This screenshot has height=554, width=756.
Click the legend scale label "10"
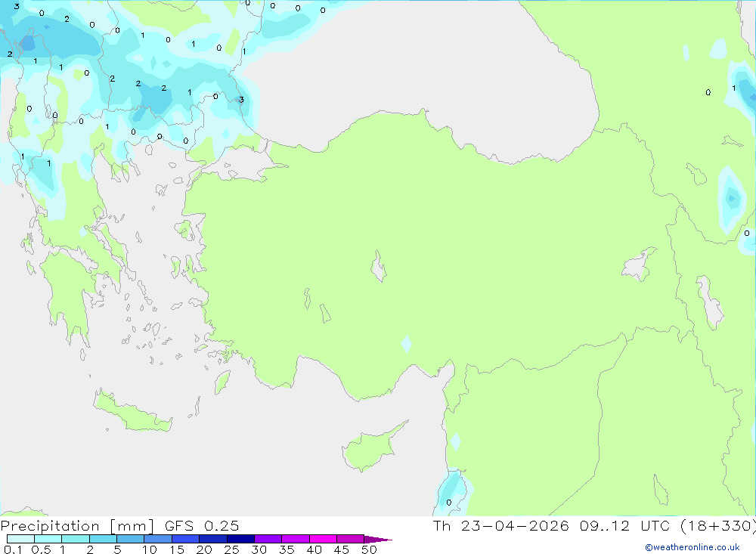coord(150,549)
